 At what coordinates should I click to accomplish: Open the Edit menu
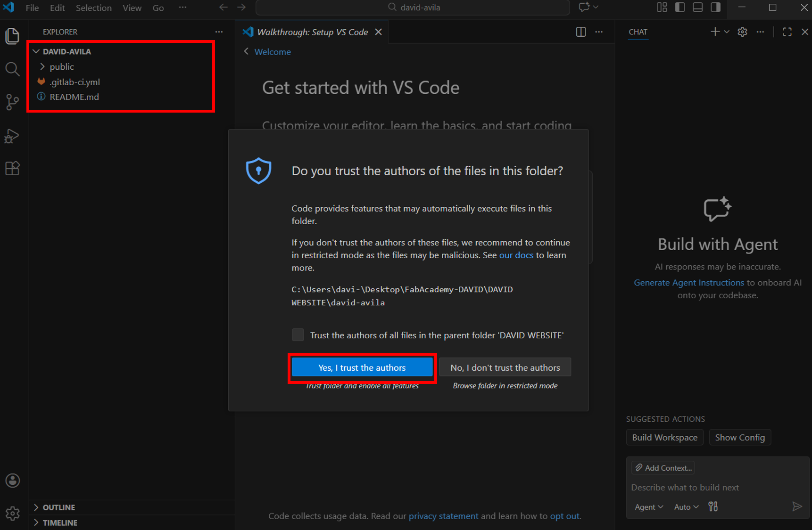click(x=58, y=8)
